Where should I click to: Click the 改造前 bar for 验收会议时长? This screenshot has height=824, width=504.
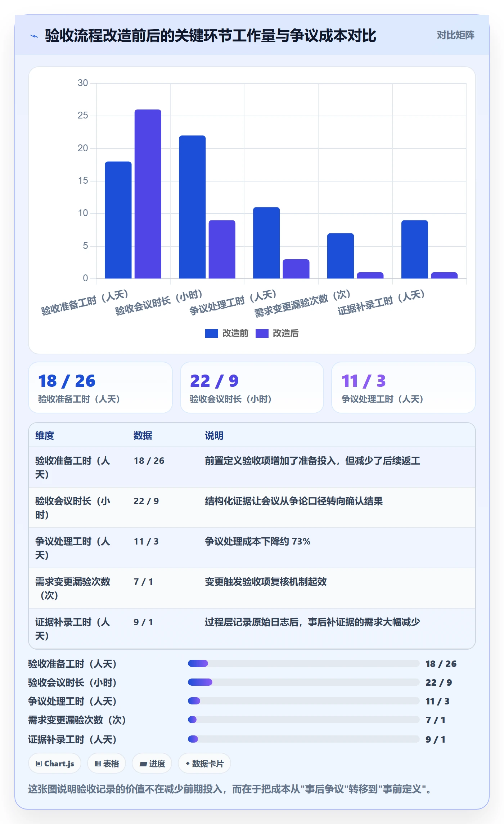[x=192, y=207]
